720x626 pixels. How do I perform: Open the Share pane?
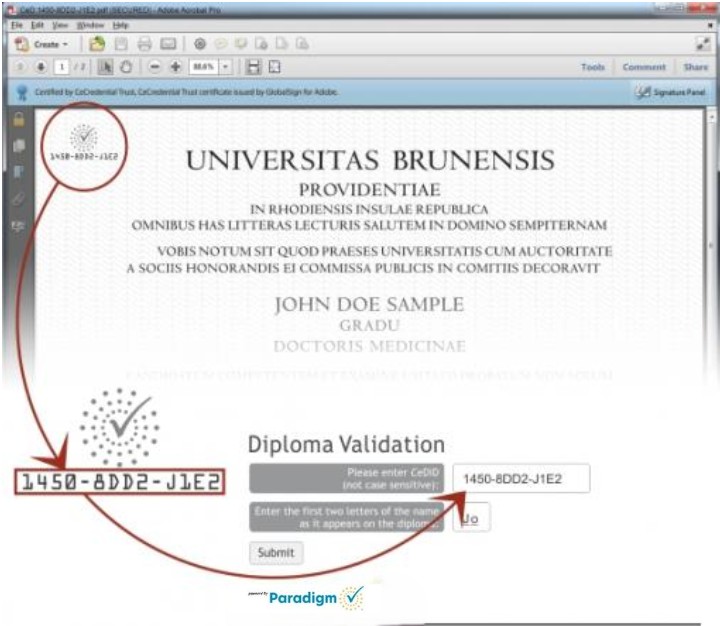pos(695,67)
